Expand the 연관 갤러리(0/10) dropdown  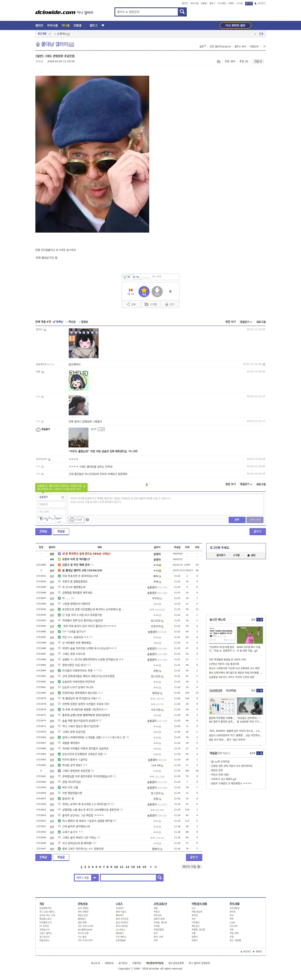(220, 46)
